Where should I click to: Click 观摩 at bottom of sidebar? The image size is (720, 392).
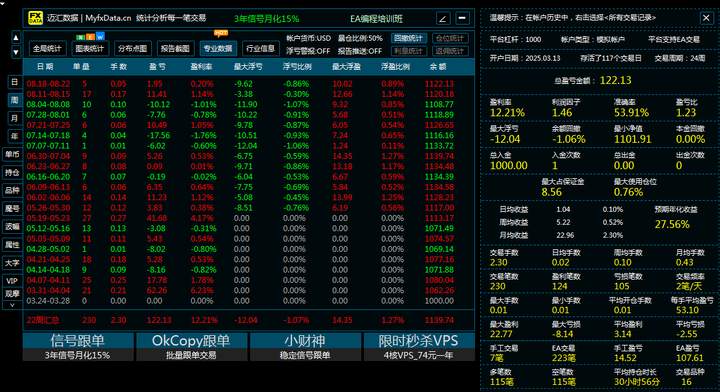pyautogui.click(x=12, y=293)
